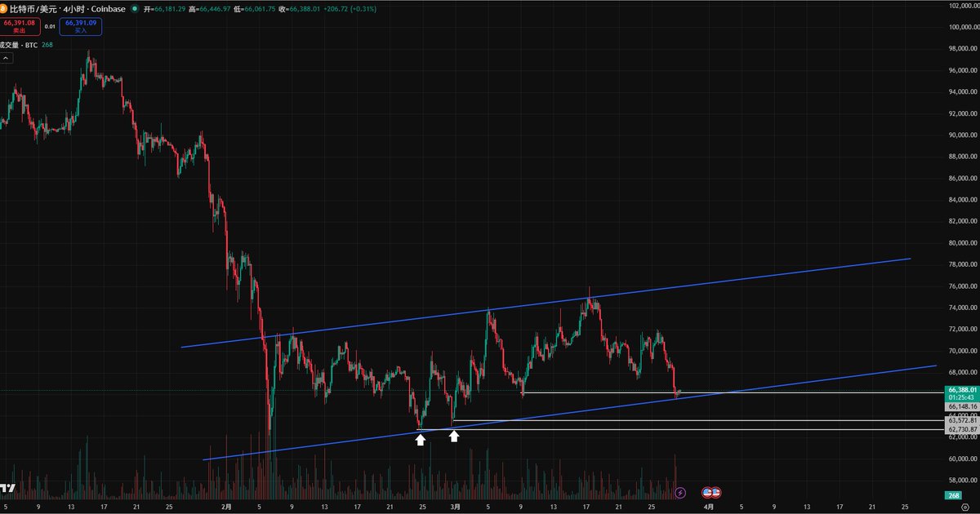Select the lower blue channel trendline
This screenshot has width=980, height=514.
pos(569,413)
